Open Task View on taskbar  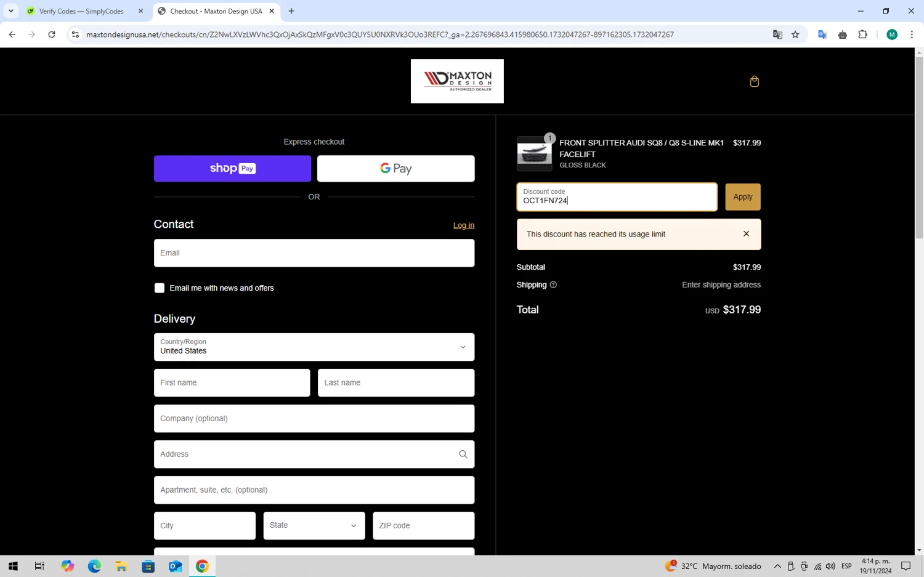pos(39,567)
